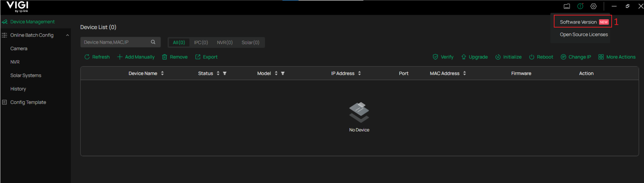This screenshot has height=183, width=644.
Task: Minimize the VIGI window
Action: [x=614, y=6]
